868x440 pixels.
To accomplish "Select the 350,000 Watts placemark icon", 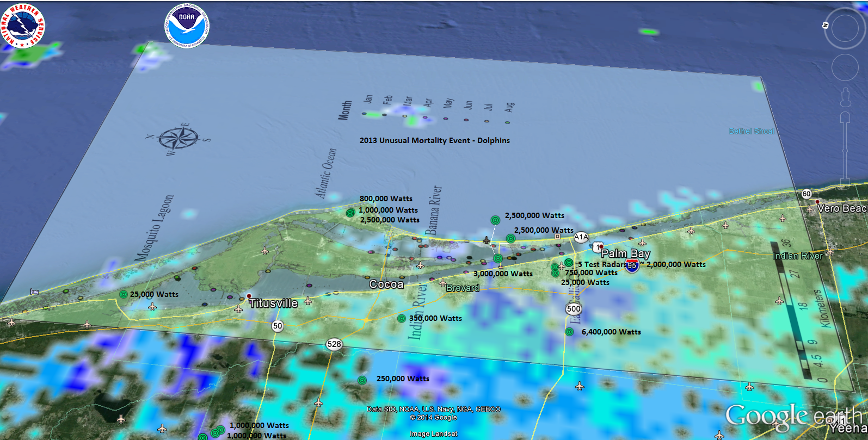I will click(401, 319).
